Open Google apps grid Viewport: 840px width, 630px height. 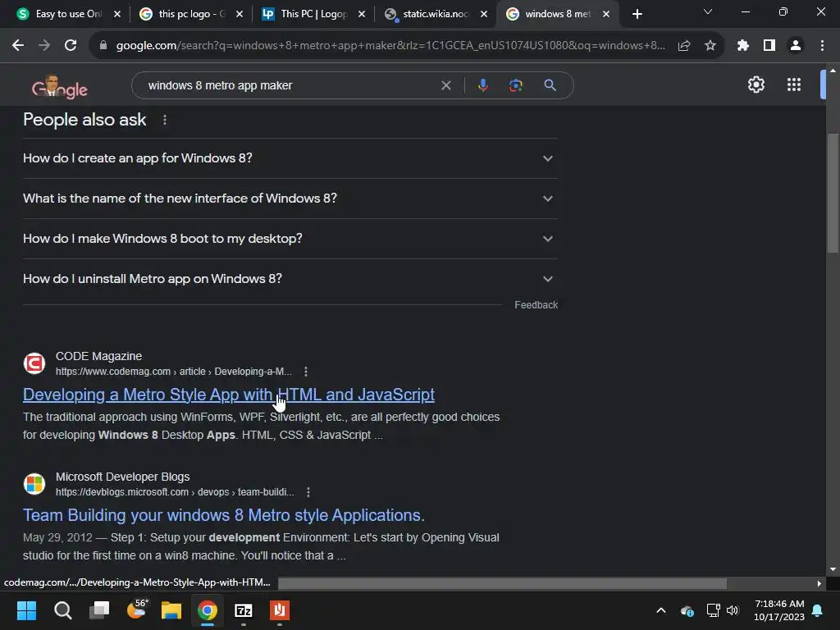pyautogui.click(x=794, y=84)
